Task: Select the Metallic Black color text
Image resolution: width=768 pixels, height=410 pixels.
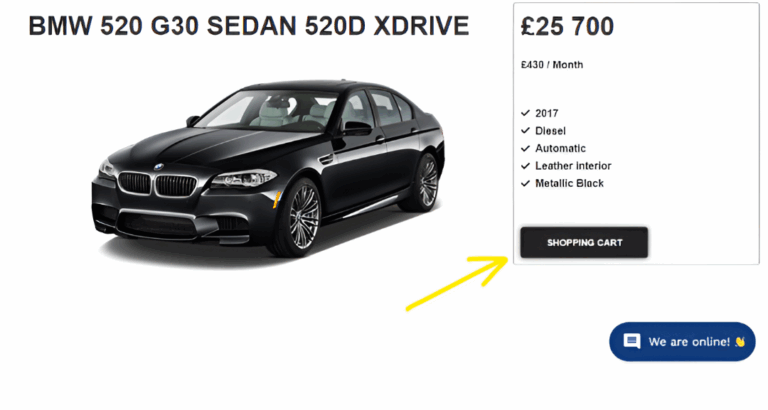Action: click(569, 184)
